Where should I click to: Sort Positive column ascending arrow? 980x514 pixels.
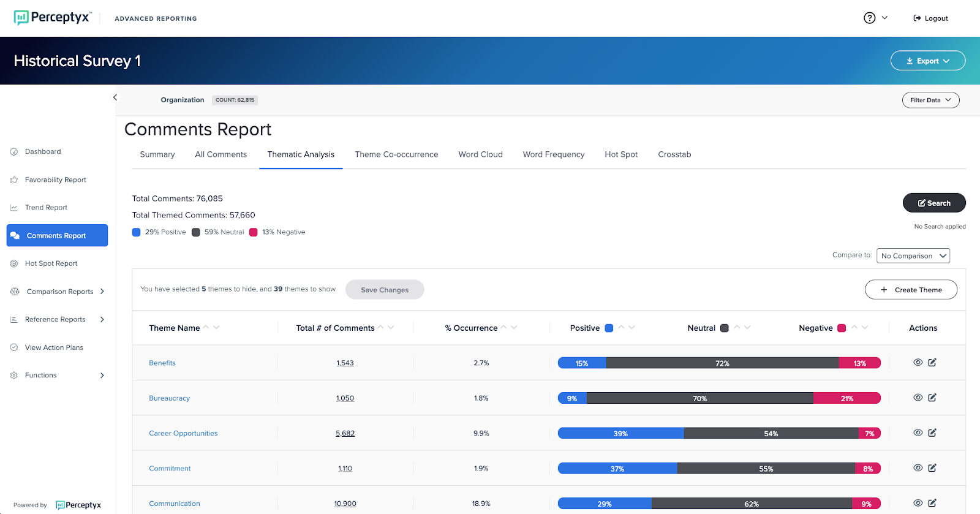tap(622, 327)
